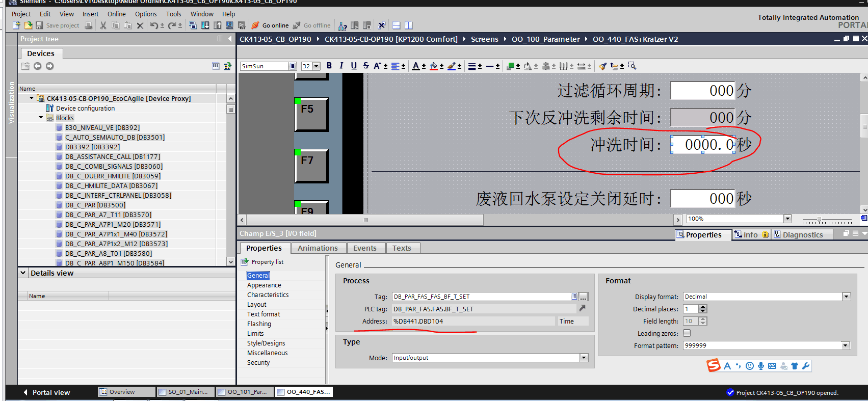Open the editor zoom level dropdown

click(x=787, y=219)
